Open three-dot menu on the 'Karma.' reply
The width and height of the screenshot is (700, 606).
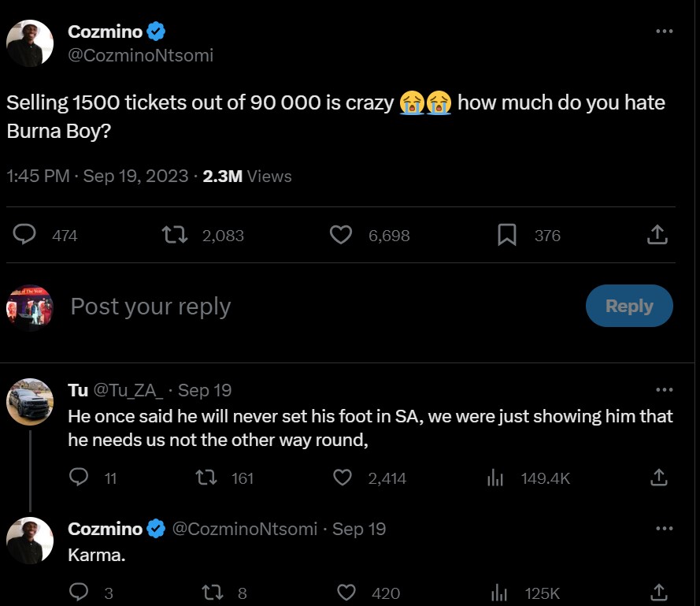pos(664,528)
